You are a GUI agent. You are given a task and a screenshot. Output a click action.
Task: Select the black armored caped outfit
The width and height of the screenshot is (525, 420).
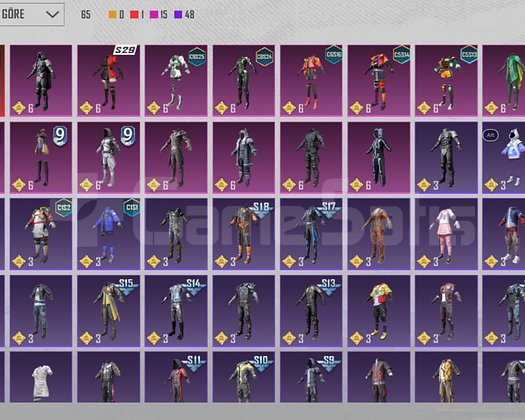(x=41, y=81)
